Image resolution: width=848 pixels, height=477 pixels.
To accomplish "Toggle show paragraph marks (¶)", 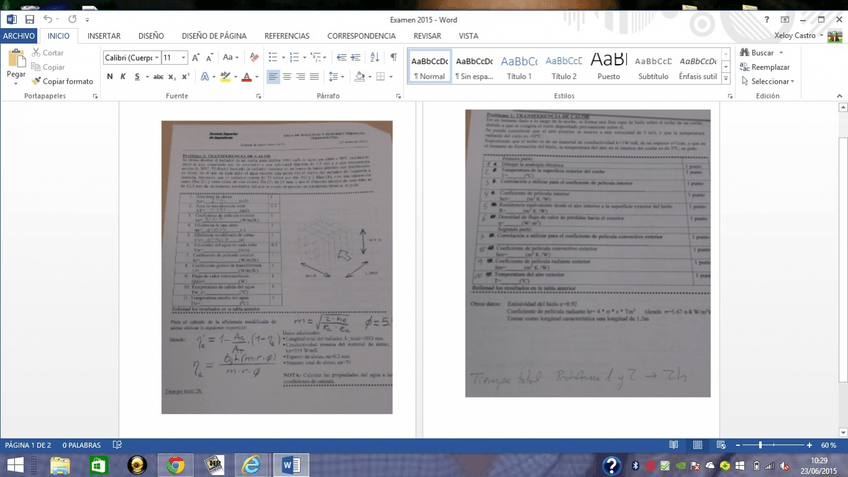I will (x=393, y=58).
